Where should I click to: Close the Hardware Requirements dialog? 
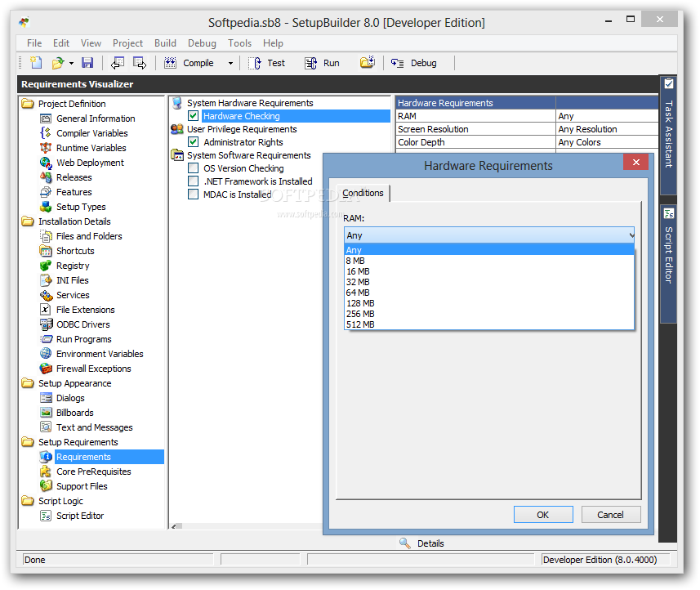point(636,162)
